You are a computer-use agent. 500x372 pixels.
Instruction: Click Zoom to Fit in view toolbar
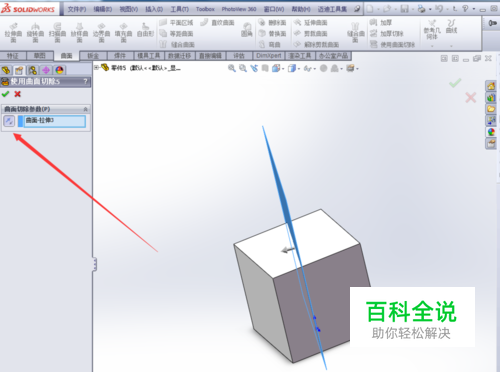tap(232, 68)
